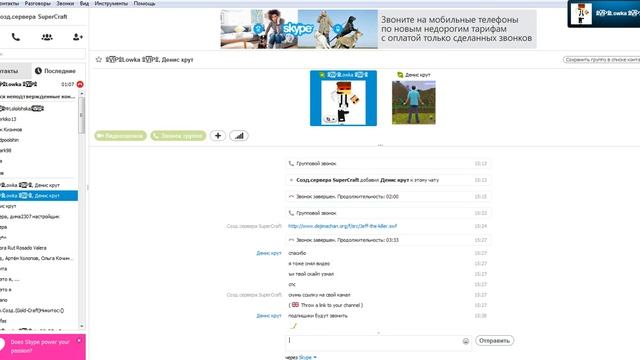The height and width of the screenshot is (360, 640).
Task: Click the call ended 03:33 duration message
Action: click(388, 240)
